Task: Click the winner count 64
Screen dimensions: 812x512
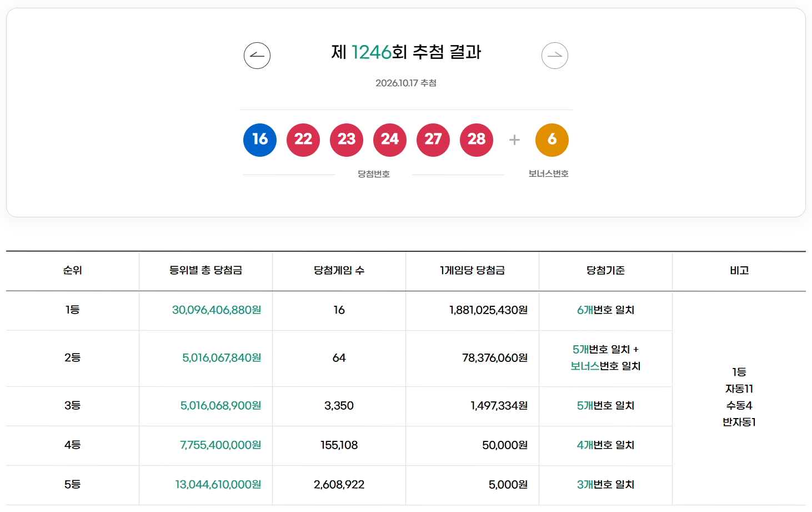Action: [339, 357]
